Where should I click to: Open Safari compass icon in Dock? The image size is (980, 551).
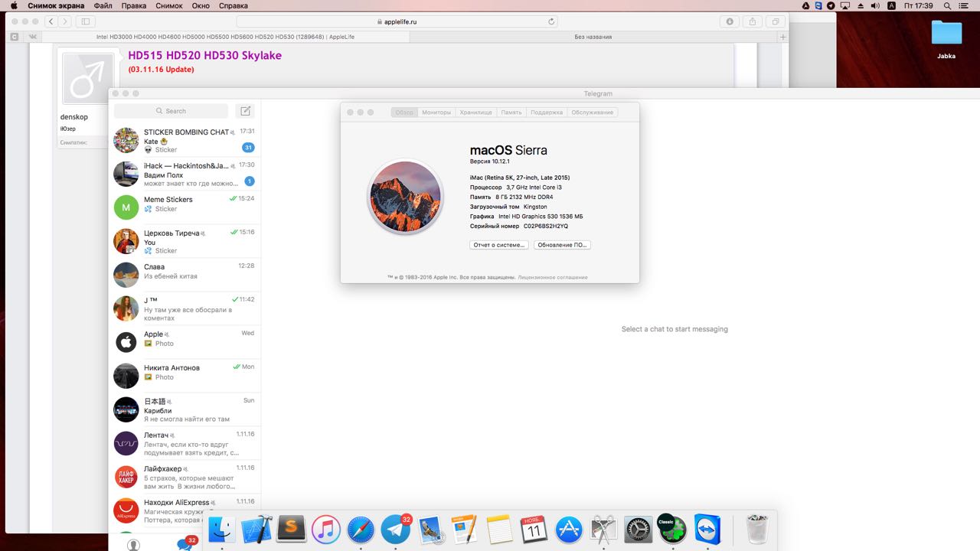(361, 529)
